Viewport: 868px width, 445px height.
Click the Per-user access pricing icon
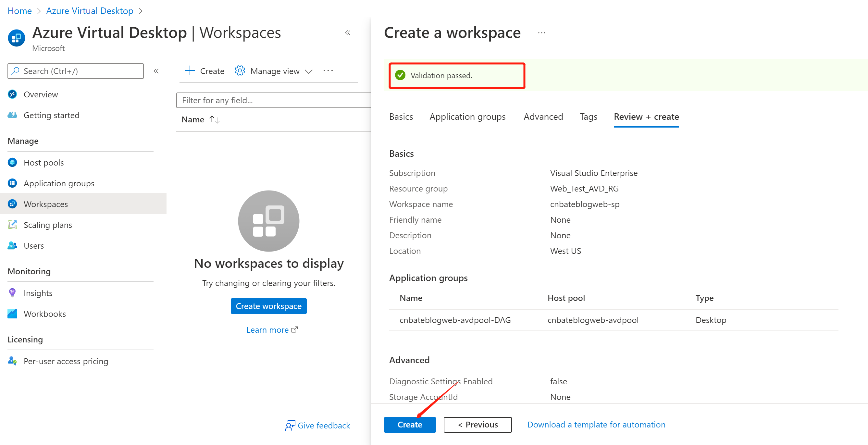(12, 361)
